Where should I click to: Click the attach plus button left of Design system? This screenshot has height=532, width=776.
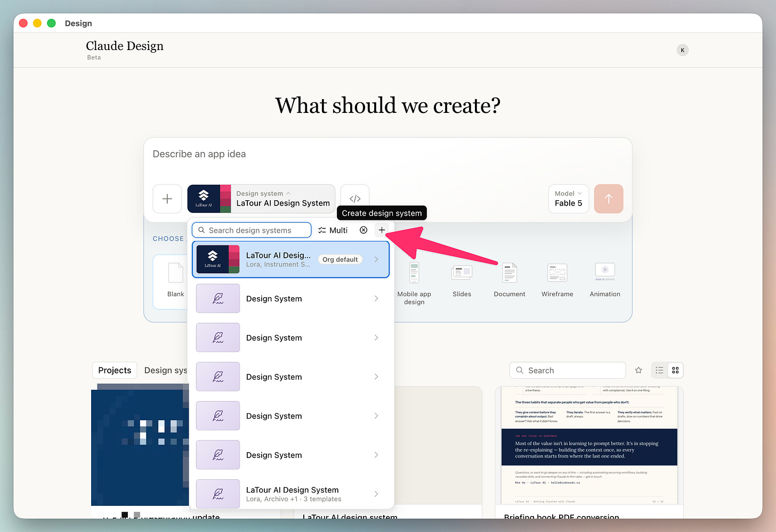click(x=167, y=199)
